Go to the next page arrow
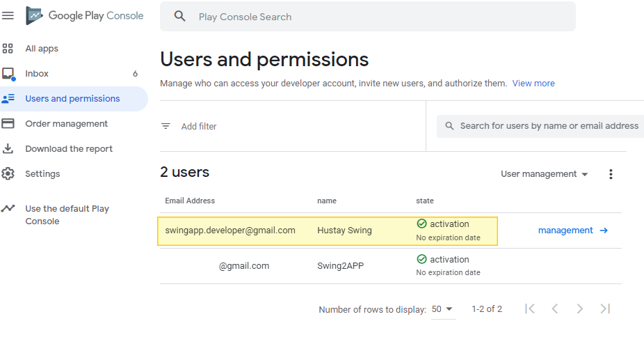 coord(580,309)
